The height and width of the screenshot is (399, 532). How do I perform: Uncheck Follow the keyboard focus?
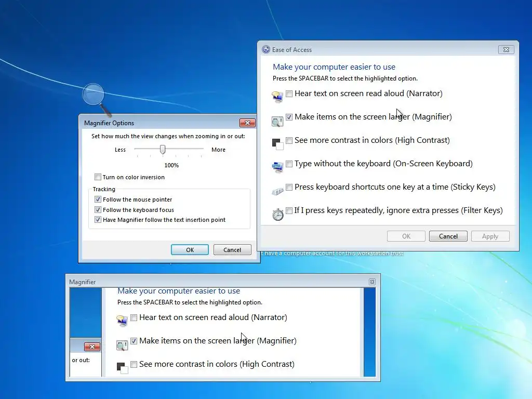click(x=98, y=210)
